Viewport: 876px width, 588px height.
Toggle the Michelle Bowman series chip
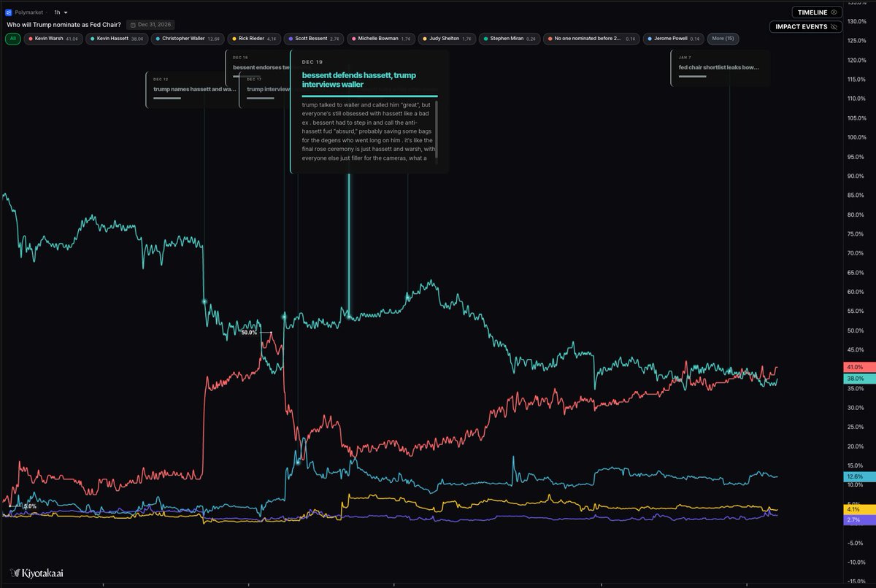pyautogui.click(x=382, y=38)
